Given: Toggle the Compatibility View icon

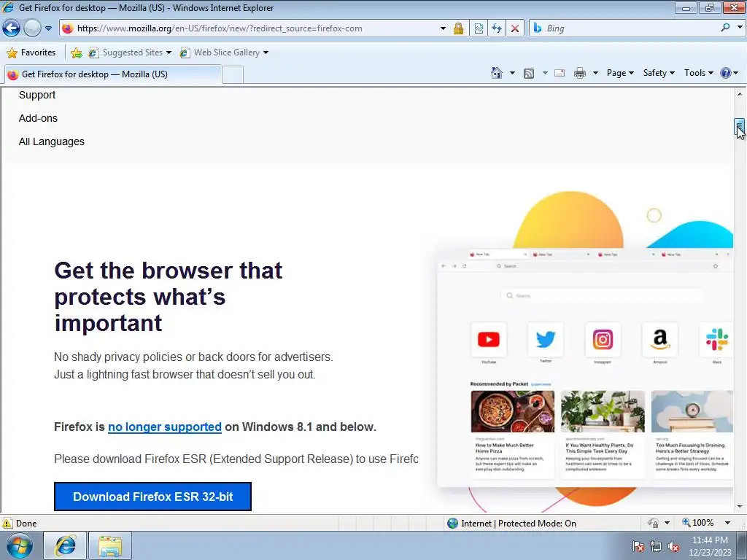Looking at the screenshot, I should 479,28.
